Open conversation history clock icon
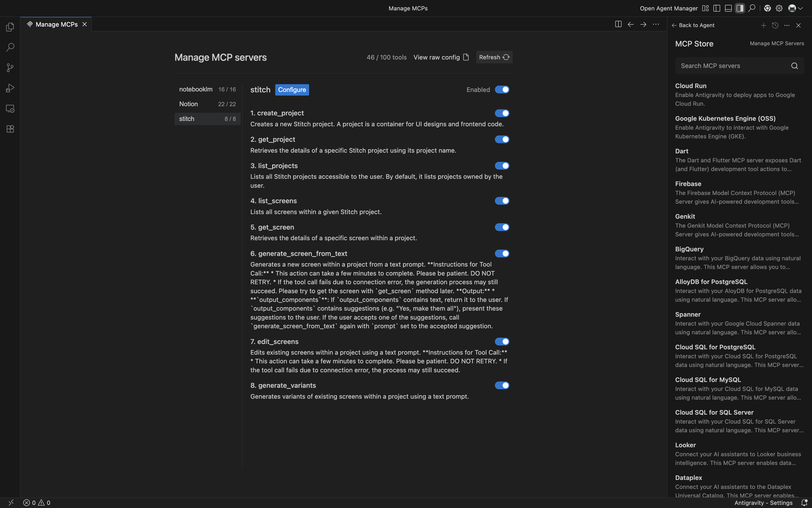This screenshot has width=812, height=508. tap(775, 25)
